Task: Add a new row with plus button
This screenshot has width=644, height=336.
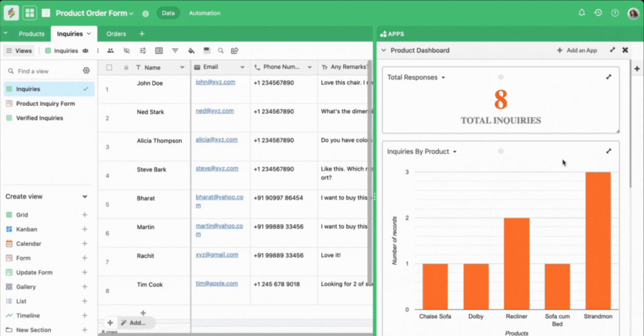Action: tap(110, 323)
